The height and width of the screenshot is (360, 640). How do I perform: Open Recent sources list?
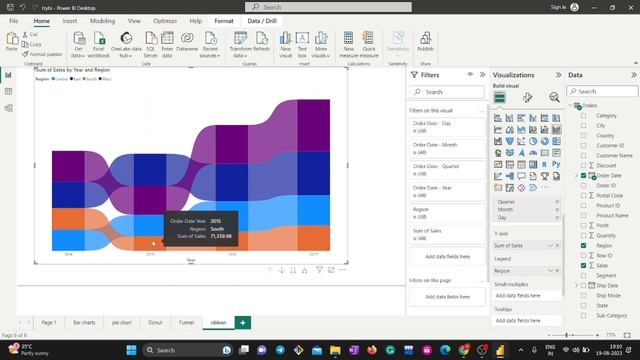210,45
